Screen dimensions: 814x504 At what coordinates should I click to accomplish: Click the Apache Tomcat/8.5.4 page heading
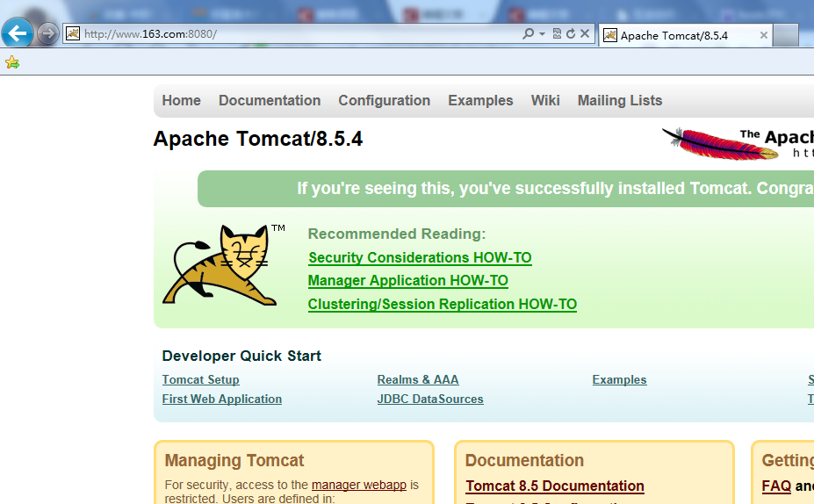tap(258, 139)
